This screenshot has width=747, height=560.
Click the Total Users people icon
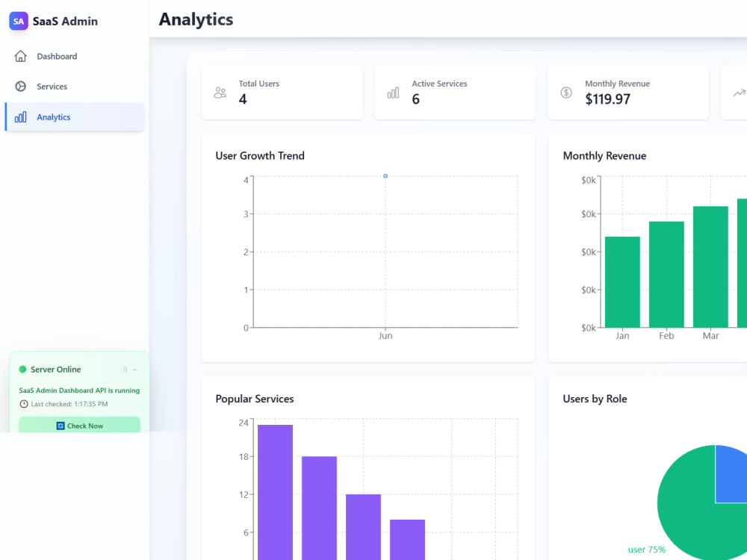[220, 93]
